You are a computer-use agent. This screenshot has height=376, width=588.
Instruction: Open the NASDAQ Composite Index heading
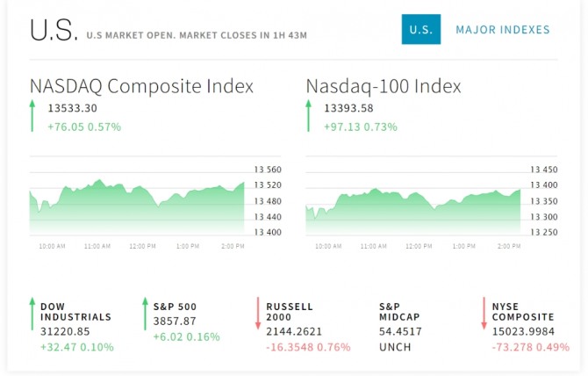tap(141, 86)
